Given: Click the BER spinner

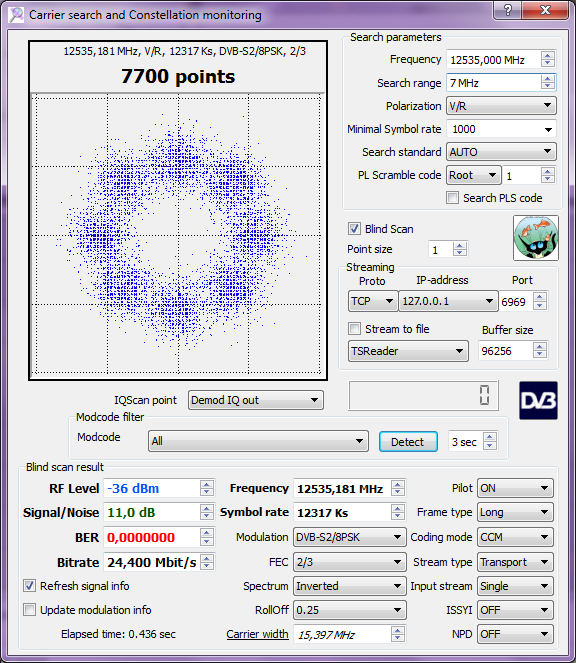Looking at the screenshot, I should tap(207, 537).
